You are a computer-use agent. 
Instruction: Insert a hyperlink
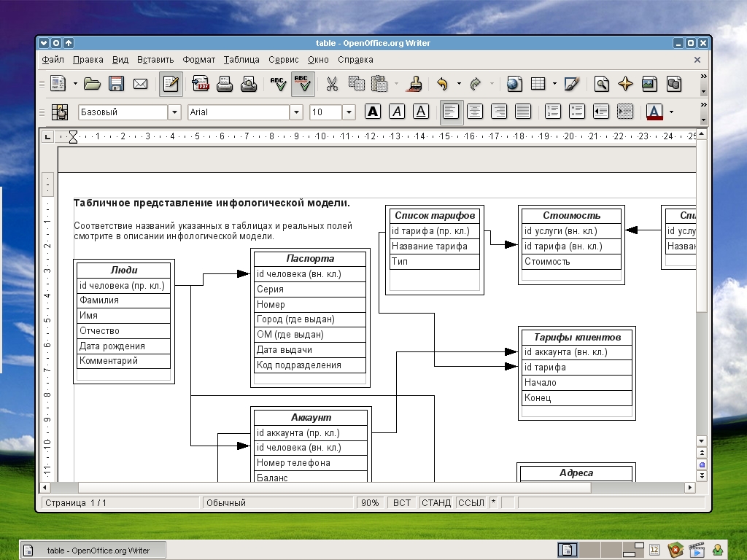click(514, 85)
